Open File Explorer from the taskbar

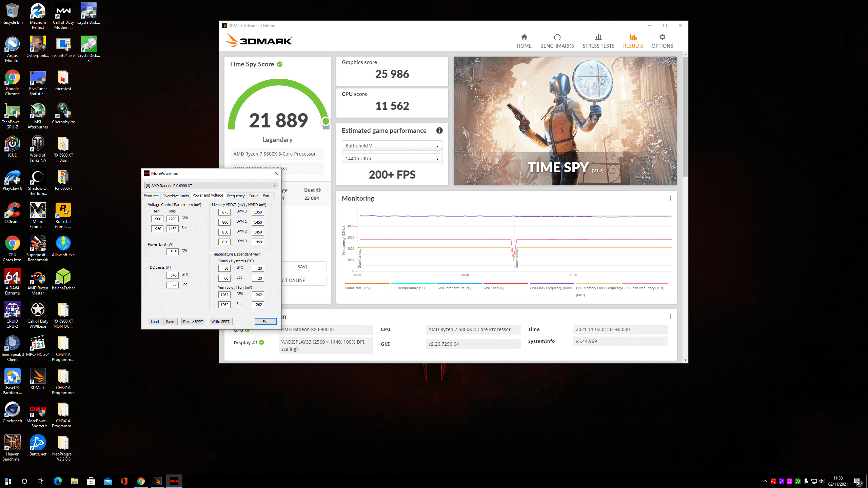(74, 481)
